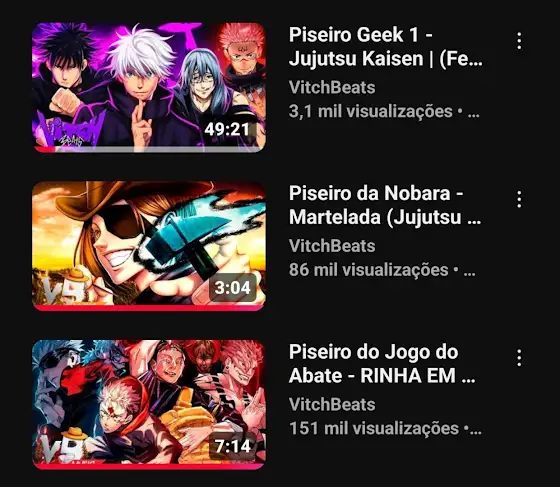Click the title Piseiro da Nobara - Martelada
This screenshot has width=560, height=487.
point(385,205)
